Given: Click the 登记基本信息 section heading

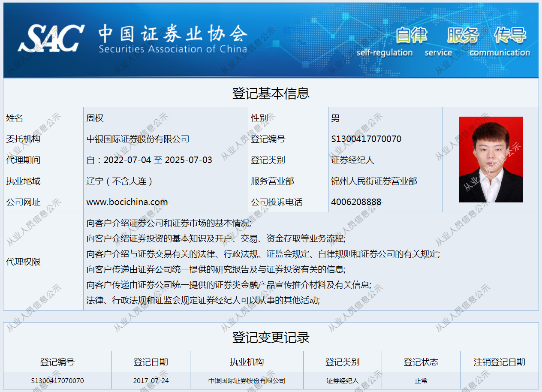Looking at the screenshot, I should (x=271, y=93).
